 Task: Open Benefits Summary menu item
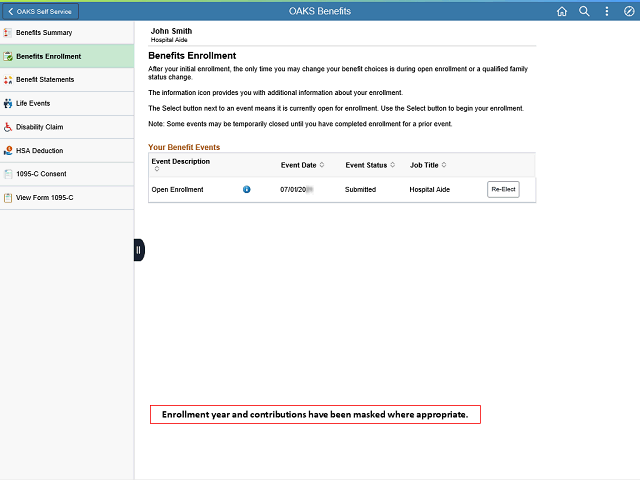[67, 33]
